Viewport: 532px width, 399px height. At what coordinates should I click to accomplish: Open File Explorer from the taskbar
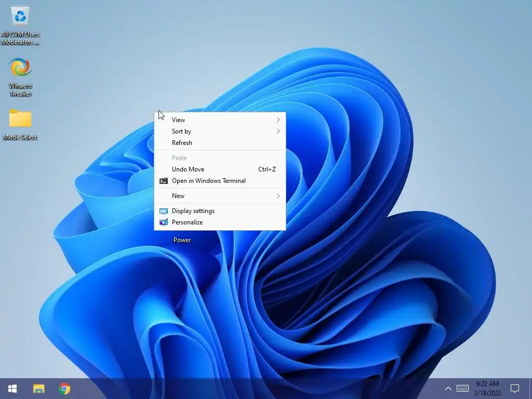(38, 389)
